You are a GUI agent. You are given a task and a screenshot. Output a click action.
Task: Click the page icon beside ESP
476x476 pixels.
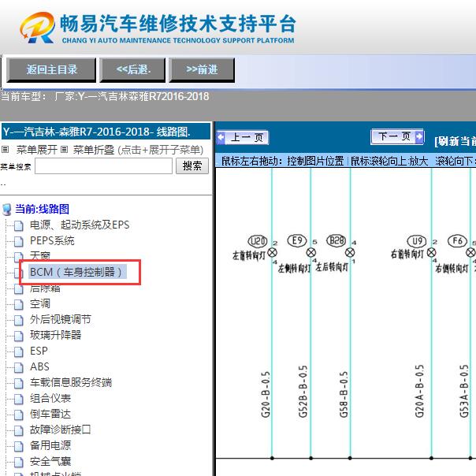tap(19, 351)
